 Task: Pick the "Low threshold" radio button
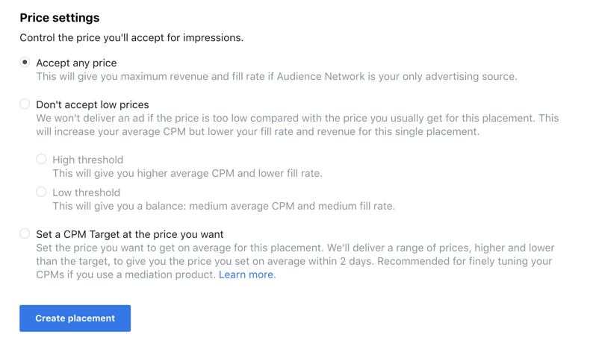pos(41,192)
